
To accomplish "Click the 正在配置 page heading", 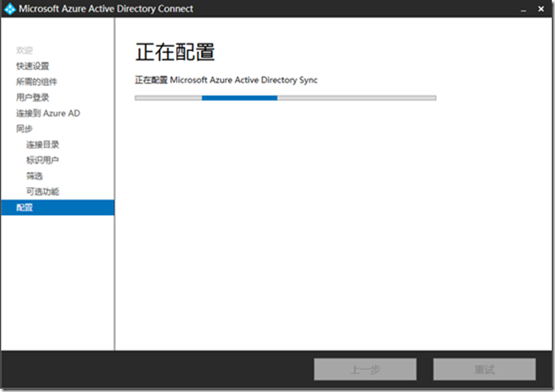I will (x=174, y=52).
